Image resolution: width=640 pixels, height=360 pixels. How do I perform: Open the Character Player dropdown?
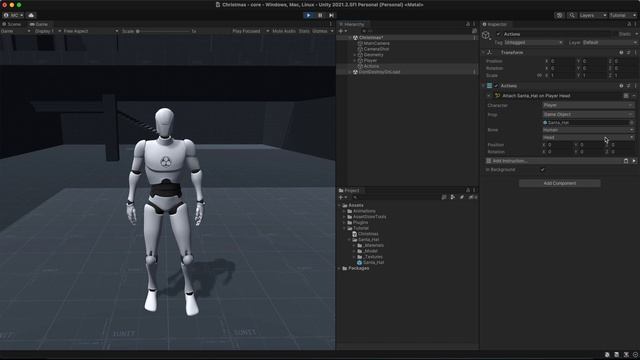tap(588, 105)
